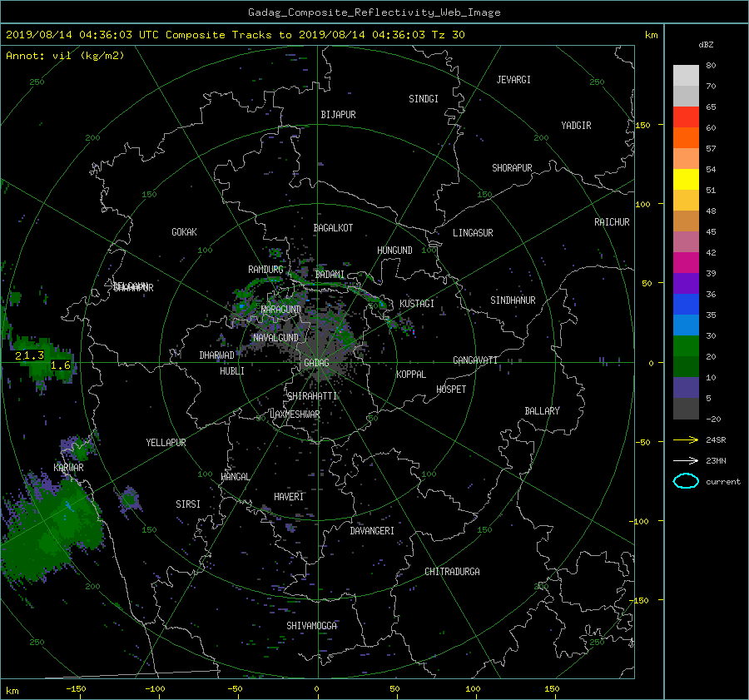Screen dimensions: 749x700
Task: Pick the bright green 30-20 dBZ swatch
Action: tap(686, 346)
